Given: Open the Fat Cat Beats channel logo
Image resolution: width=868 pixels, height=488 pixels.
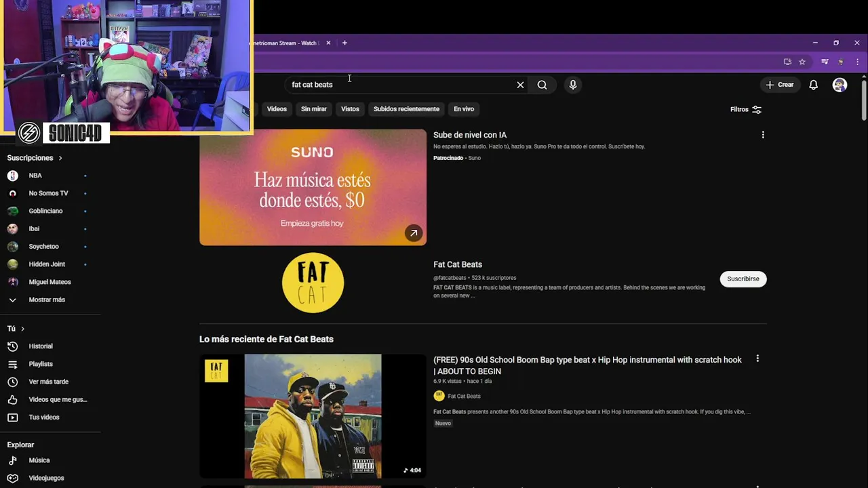Looking at the screenshot, I should 313,283.
